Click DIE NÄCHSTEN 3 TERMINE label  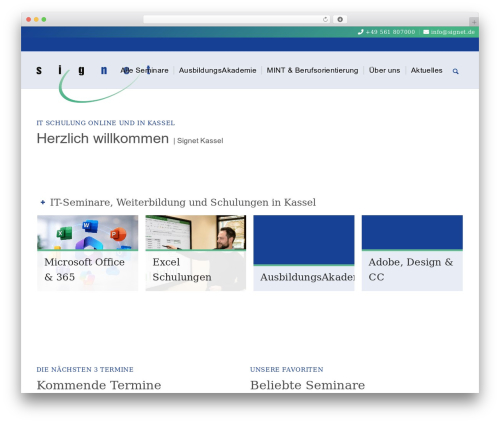pyautogui.click(x=85, y=369)
